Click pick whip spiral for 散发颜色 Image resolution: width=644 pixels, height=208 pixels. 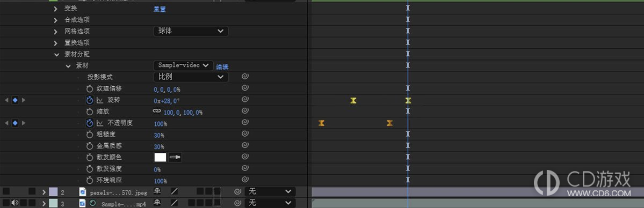pos(245,157)
